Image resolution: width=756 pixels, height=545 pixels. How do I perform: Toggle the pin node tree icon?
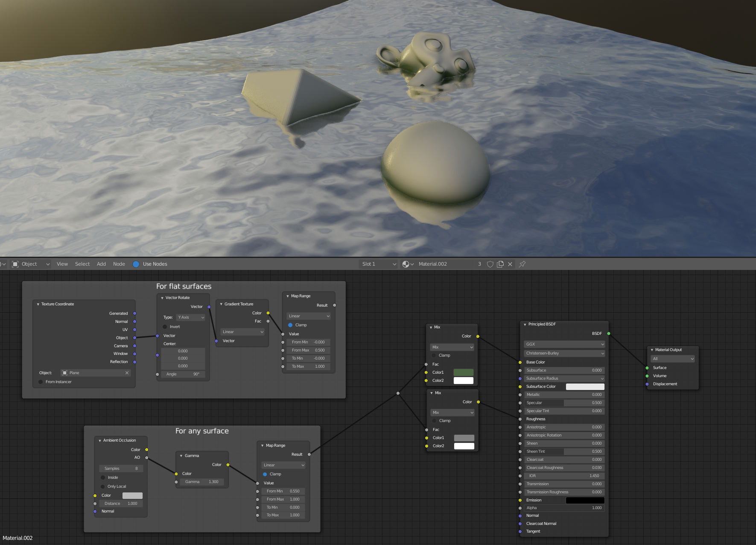pyautogui.click(x=522, y=264)
